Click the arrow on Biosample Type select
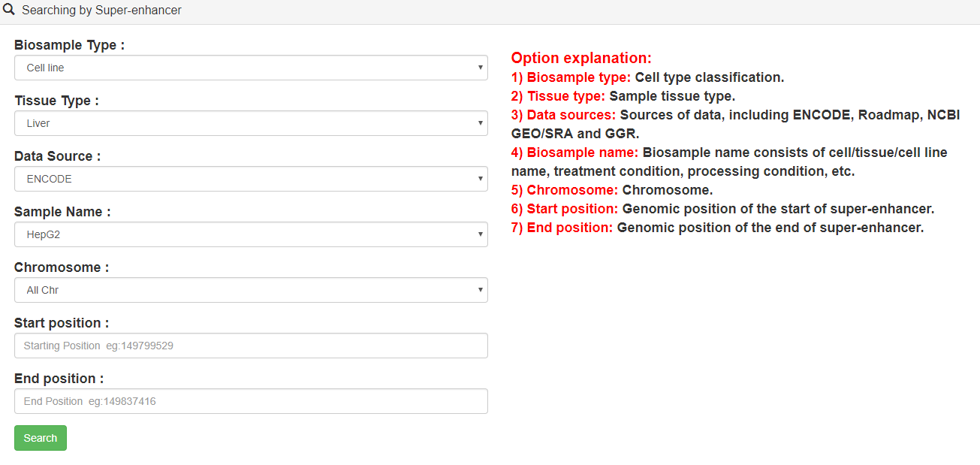 coord(480,68)
